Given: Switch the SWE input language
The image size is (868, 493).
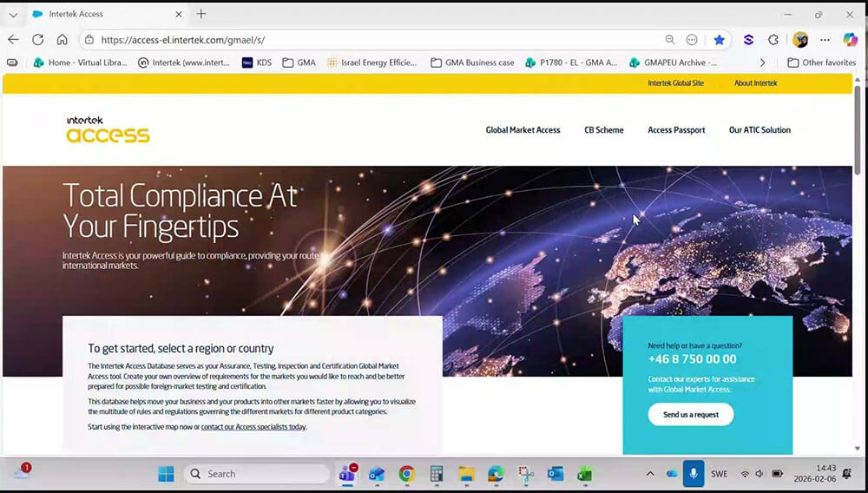Looking at the screenshot, I should 719,474.
